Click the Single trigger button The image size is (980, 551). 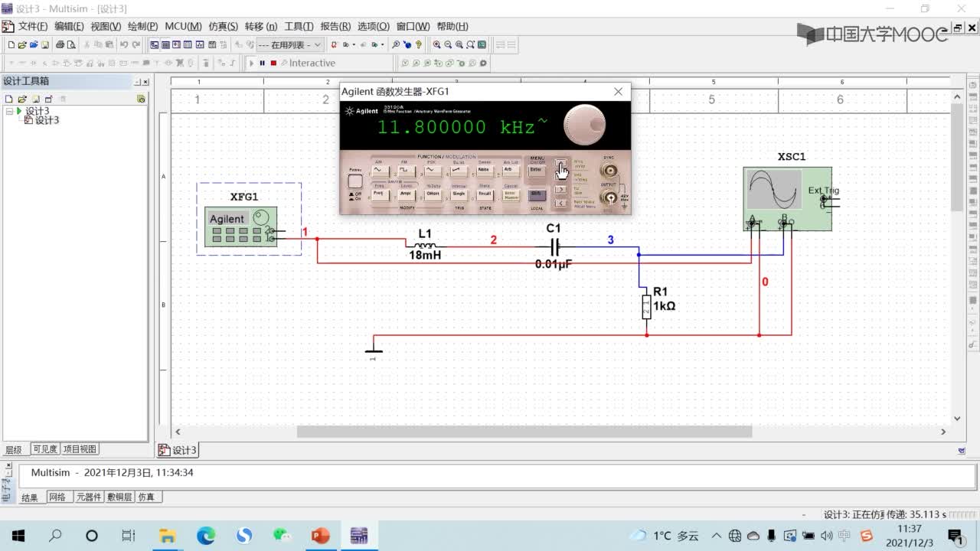click(459, 194)
